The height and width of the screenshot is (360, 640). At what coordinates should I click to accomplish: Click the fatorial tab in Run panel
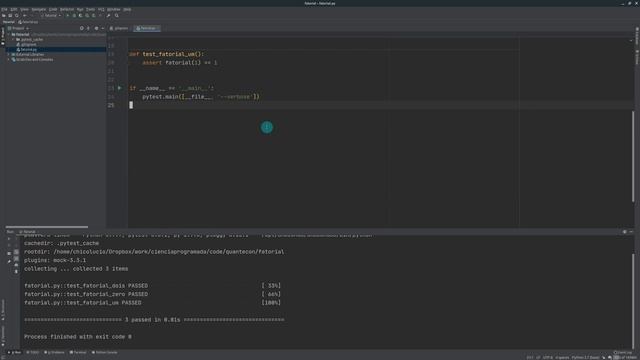click(x=27, y=231)
